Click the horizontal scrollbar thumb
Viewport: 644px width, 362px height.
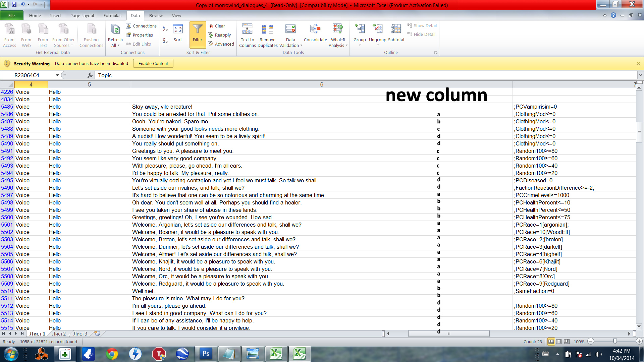click(x=449, y=334)
